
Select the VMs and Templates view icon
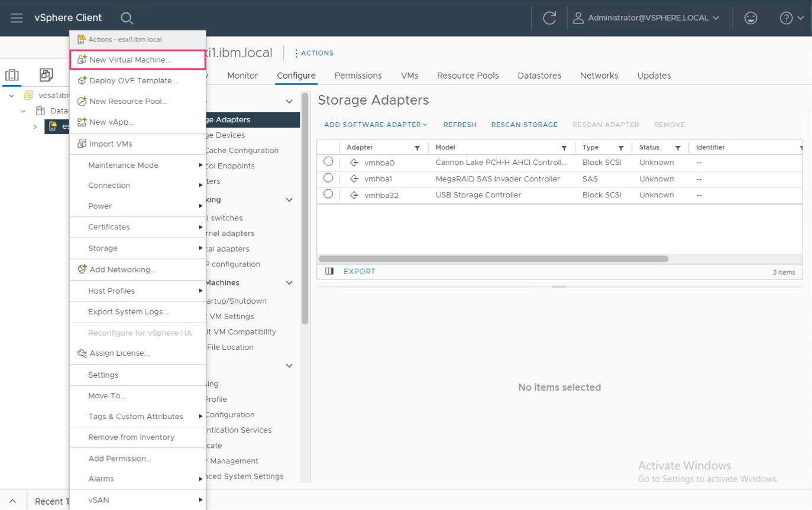click(46, 74)
